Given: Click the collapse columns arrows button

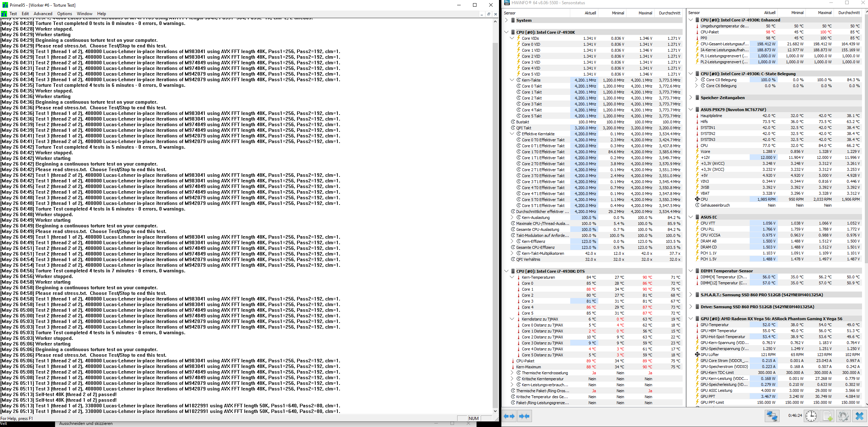Looking at the screenshot, I should [x=524, y=416].
